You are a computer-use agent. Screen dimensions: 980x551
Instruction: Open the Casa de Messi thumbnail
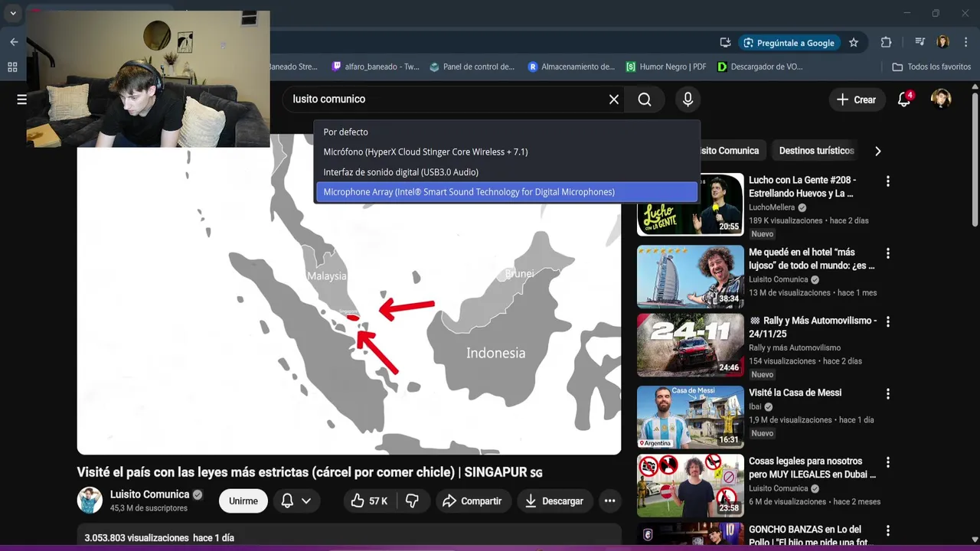691,417
